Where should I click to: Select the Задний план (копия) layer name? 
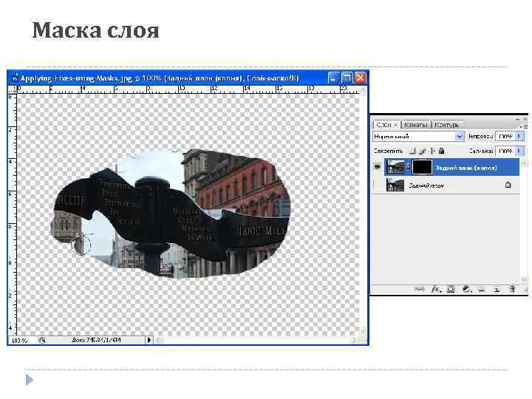[465, 168]
